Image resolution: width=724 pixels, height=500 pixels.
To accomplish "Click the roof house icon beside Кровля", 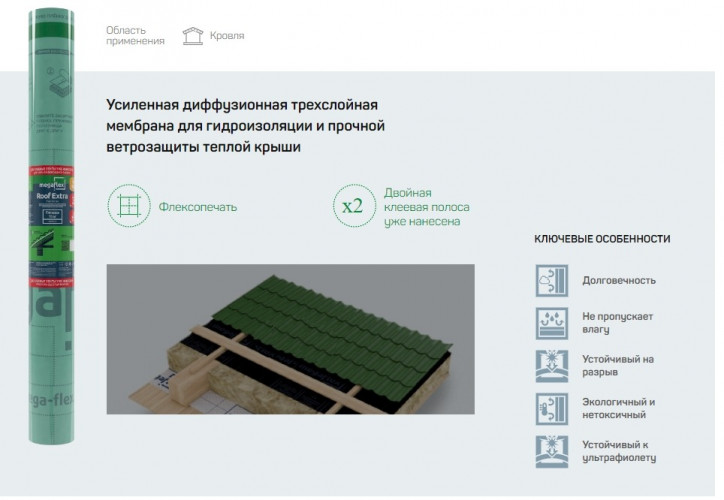I will pyautogui.click(x=193, y=36).
